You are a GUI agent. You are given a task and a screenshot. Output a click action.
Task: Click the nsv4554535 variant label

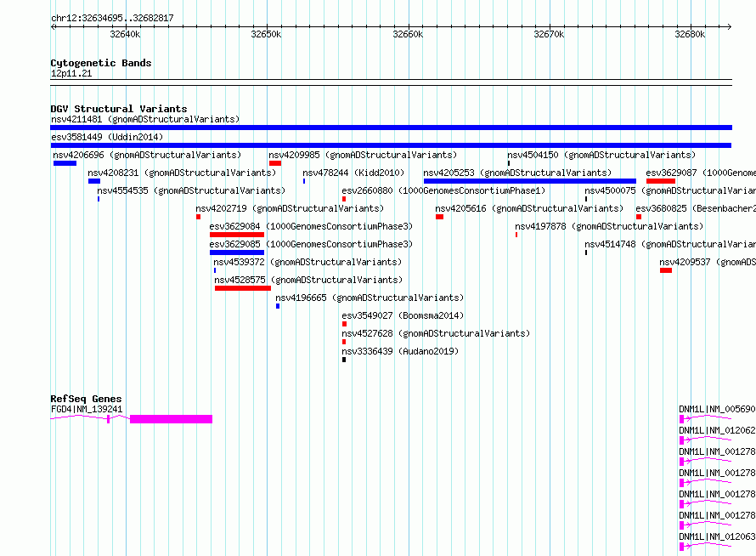click(191, 190)
